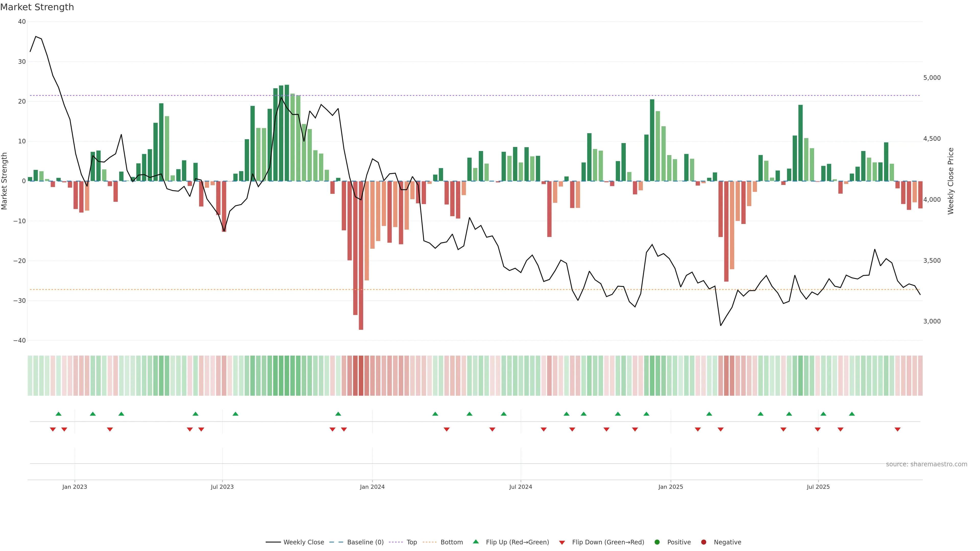
Task: Click the Flip Down red triangle legend icon
Action: tap(562, 543)
